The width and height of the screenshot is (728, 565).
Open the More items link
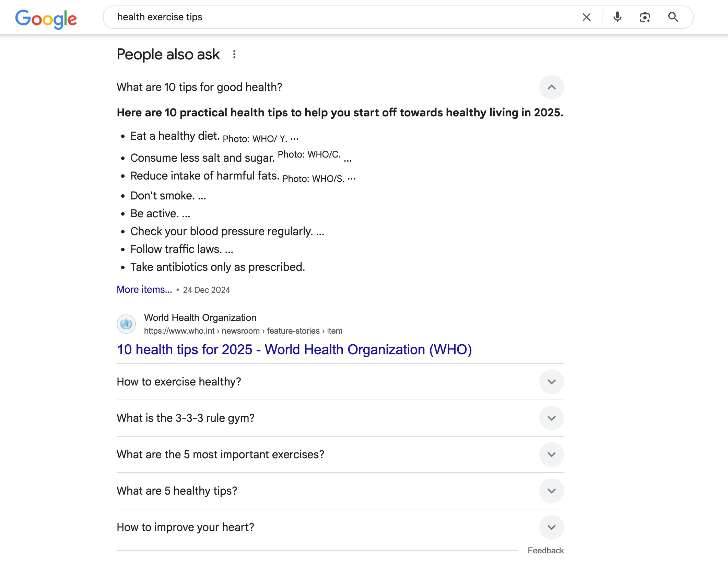(144, 290)
